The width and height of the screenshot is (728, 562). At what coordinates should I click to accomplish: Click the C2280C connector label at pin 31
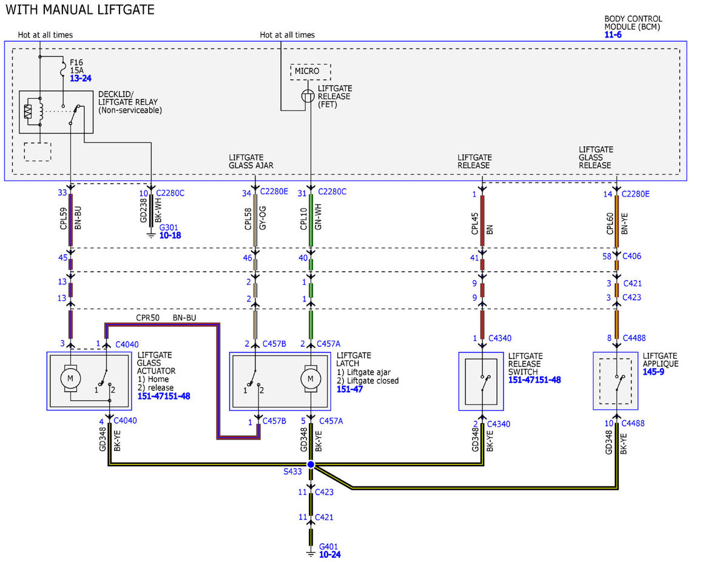point(332,192)
